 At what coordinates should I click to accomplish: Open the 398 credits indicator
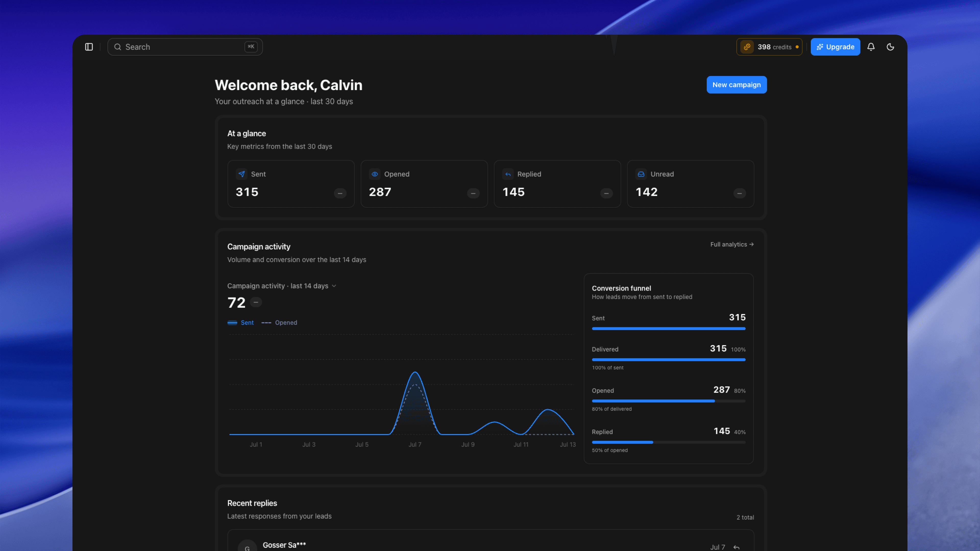[769, 47]
